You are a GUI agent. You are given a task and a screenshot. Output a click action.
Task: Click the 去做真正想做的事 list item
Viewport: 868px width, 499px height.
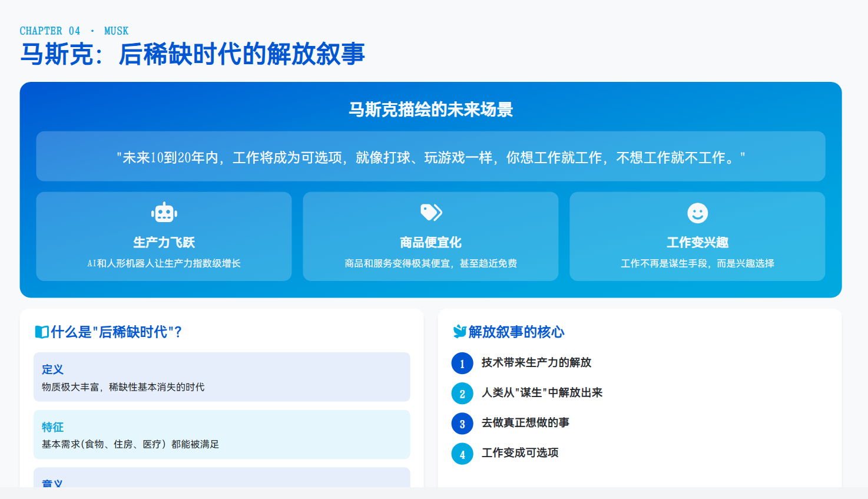[x=525, y=423]
